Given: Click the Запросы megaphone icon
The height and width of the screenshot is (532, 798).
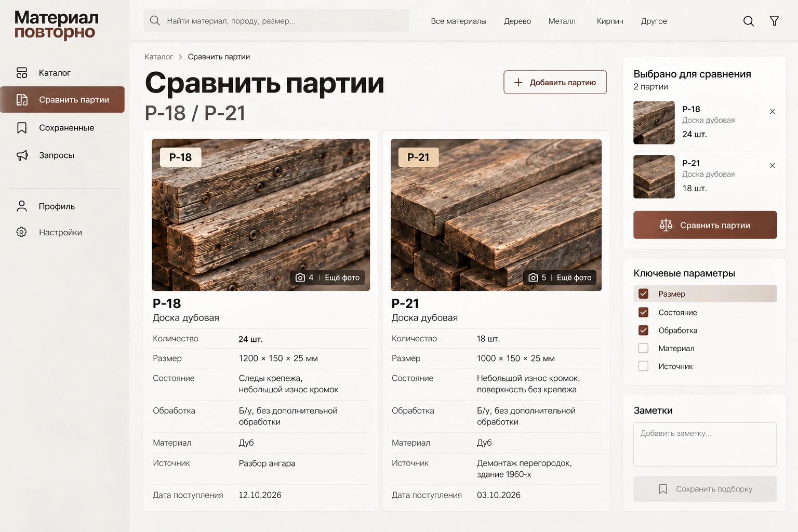Looking at the screenshot, I should point(22,155).
